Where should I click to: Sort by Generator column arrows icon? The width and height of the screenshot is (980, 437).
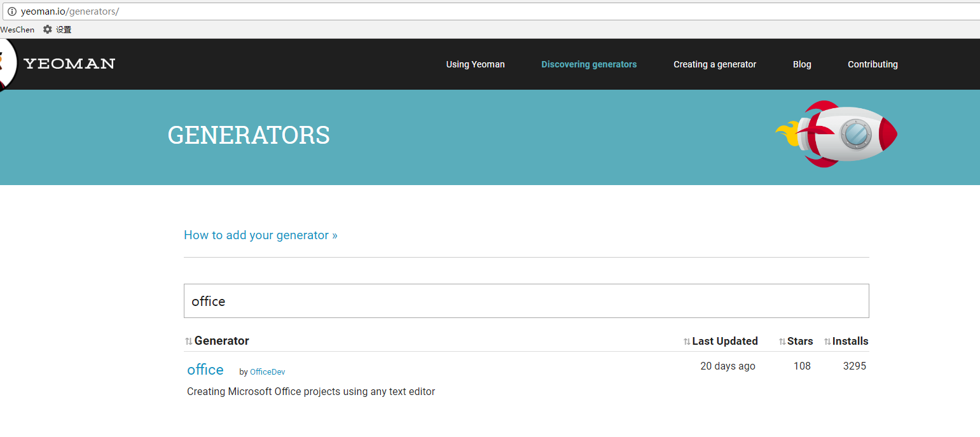(188, 342)
